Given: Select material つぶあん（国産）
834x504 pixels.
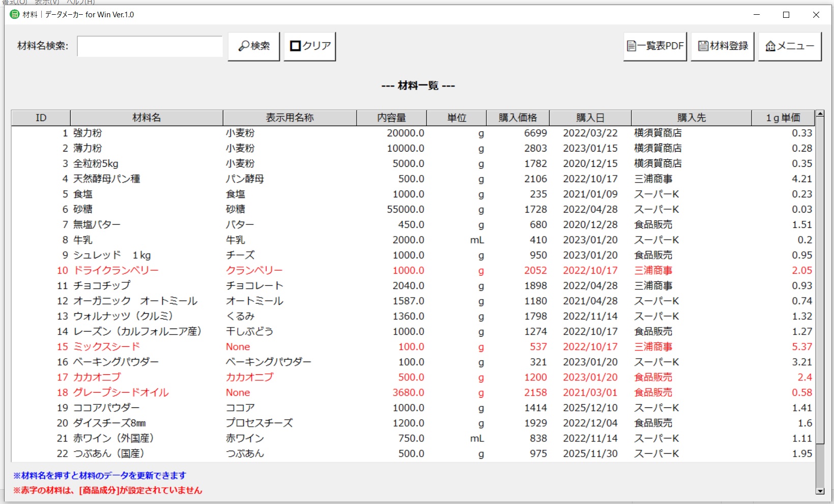Looking at the screenshot, I should [109, 454].
